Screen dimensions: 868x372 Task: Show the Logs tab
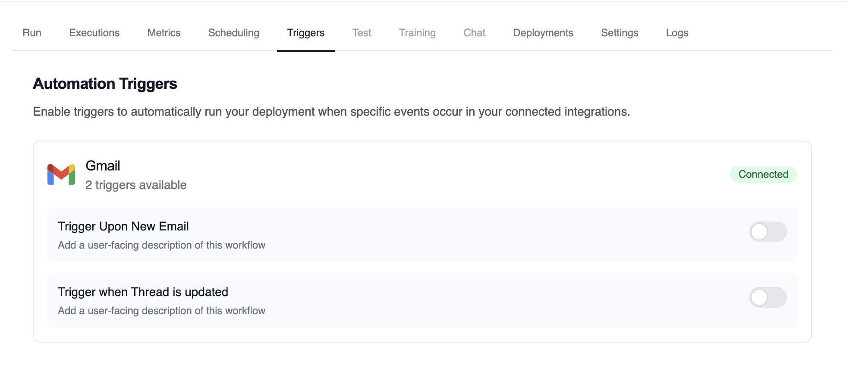pos(677,33)
